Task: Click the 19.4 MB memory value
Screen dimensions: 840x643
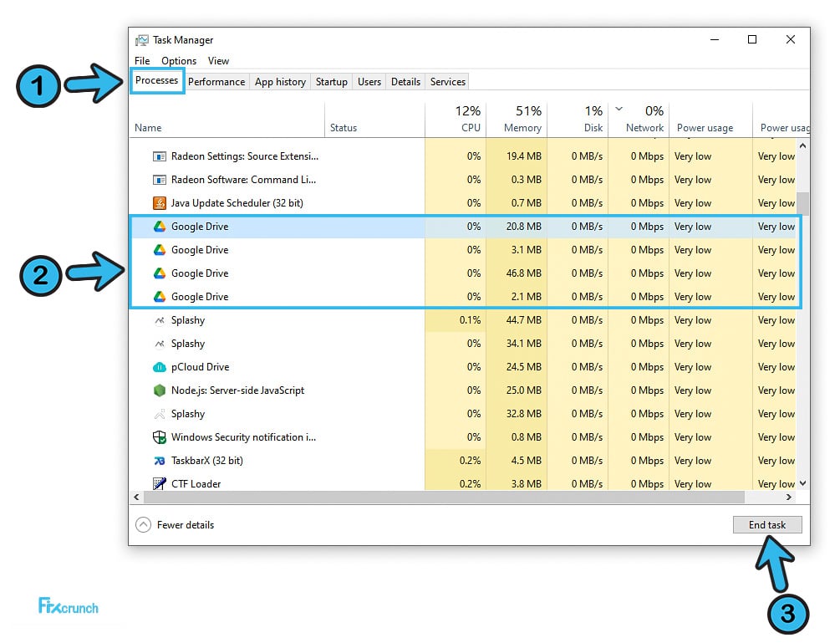Action: click(524, 156)
